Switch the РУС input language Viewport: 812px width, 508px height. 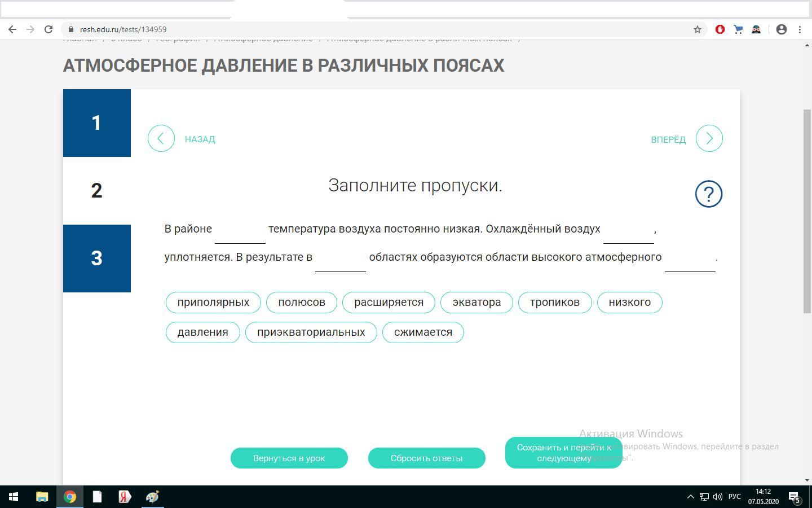pyautogui.click(x=735, y=497)
